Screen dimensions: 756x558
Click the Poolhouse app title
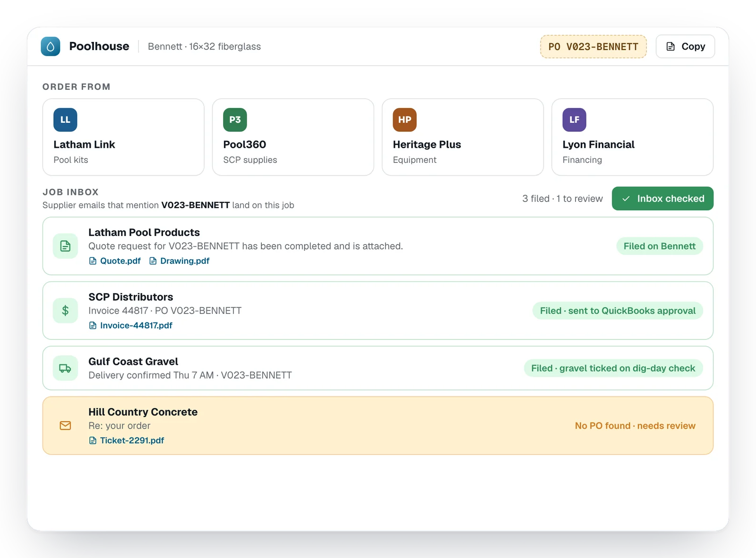point(99,46)
